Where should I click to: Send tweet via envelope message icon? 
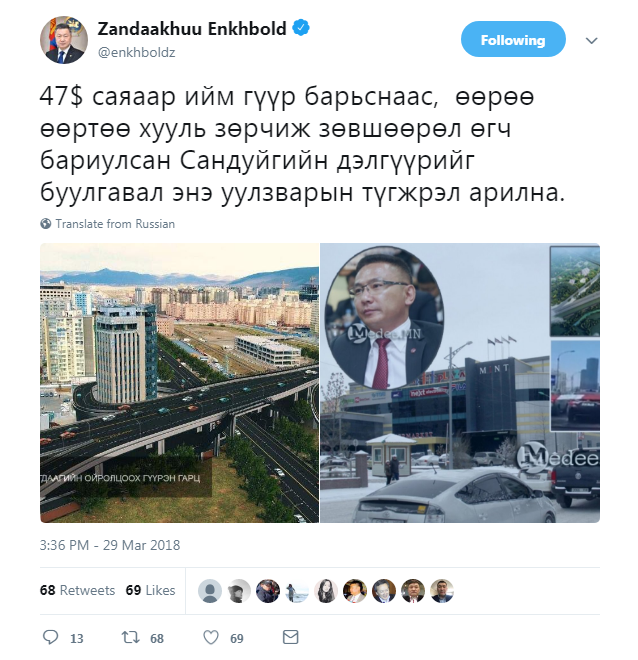click(290, 637)
